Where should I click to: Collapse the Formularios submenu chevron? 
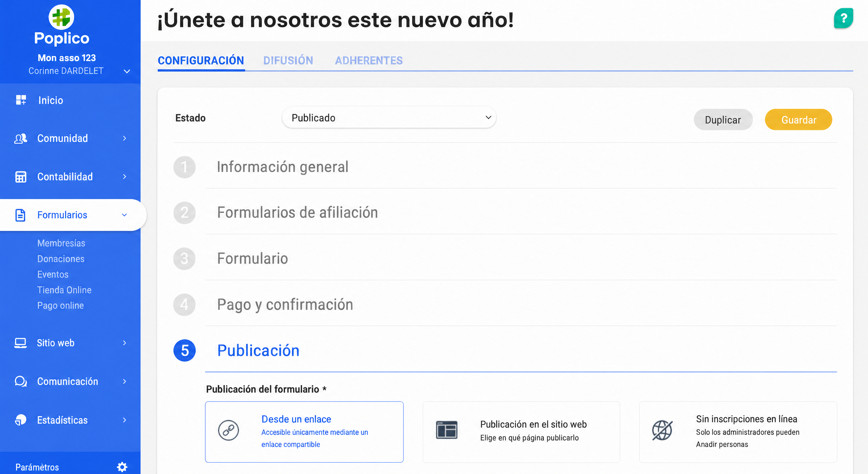[124, 215]
